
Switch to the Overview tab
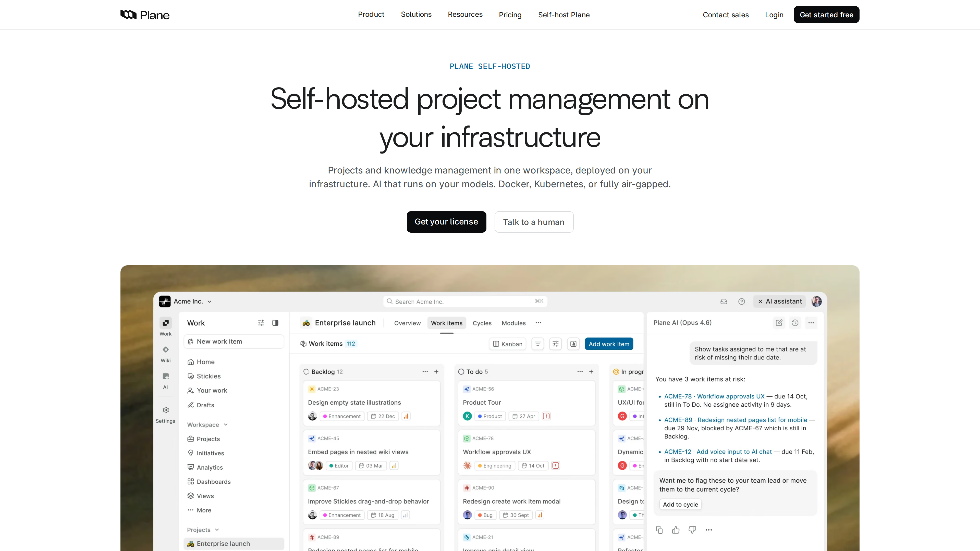[407, 323]
